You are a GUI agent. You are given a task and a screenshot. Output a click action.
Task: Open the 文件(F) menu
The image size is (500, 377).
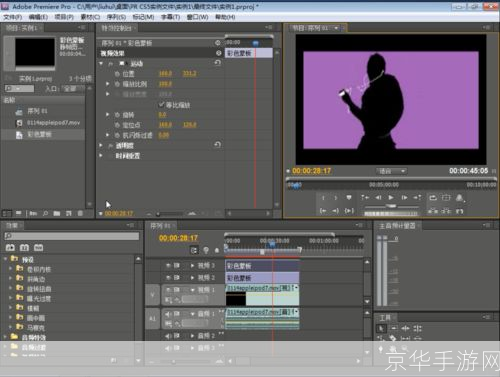[12, 17]
